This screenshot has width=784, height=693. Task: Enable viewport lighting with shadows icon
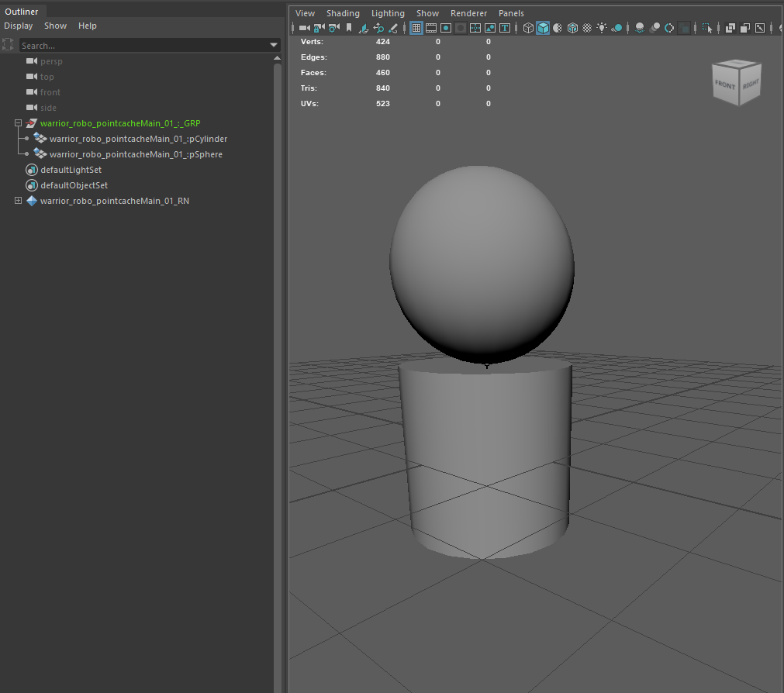638,28
